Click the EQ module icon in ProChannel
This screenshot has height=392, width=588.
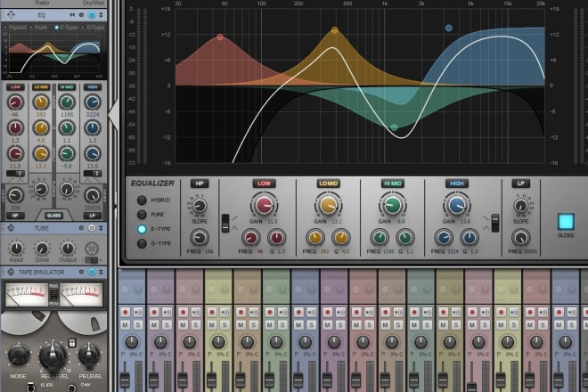point(11,15)
